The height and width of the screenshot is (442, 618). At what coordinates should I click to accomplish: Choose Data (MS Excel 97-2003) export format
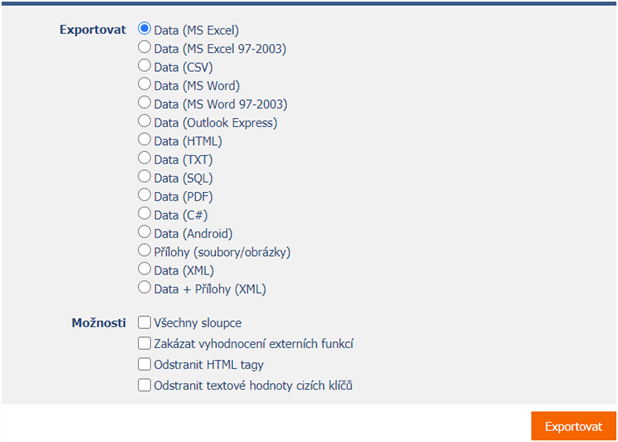144,47
